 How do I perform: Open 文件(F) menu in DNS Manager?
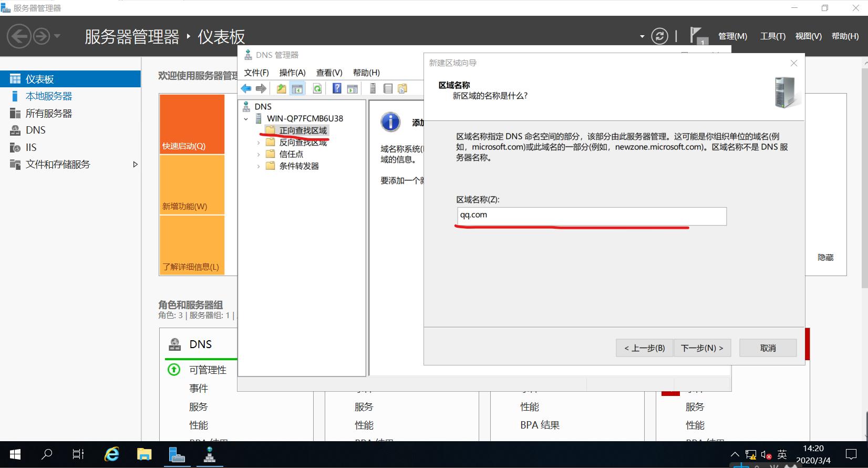[x=256, y=73]
